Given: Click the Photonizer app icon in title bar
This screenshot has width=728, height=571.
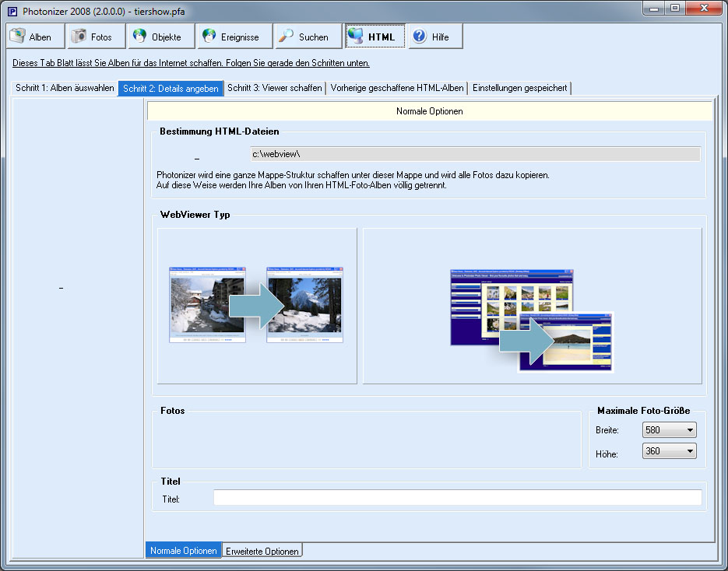Looking at the screenshot, I should (12, 11).
